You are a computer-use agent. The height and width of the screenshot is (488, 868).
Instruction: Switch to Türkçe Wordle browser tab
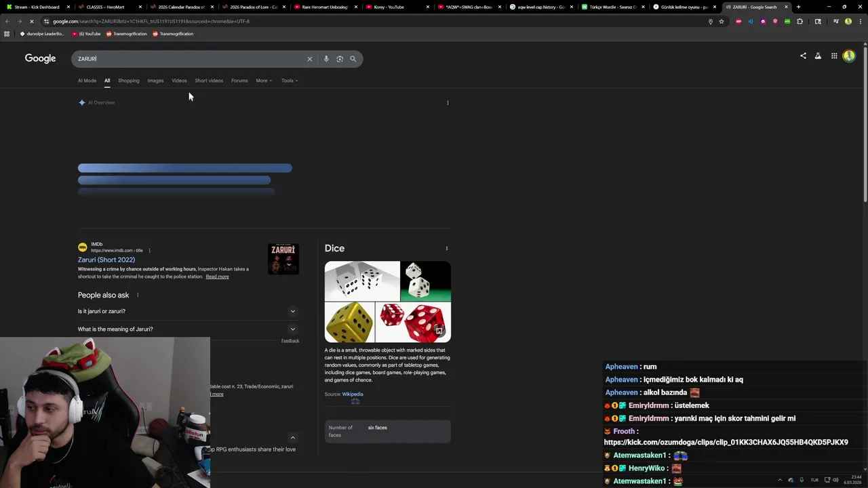[612, 7]
